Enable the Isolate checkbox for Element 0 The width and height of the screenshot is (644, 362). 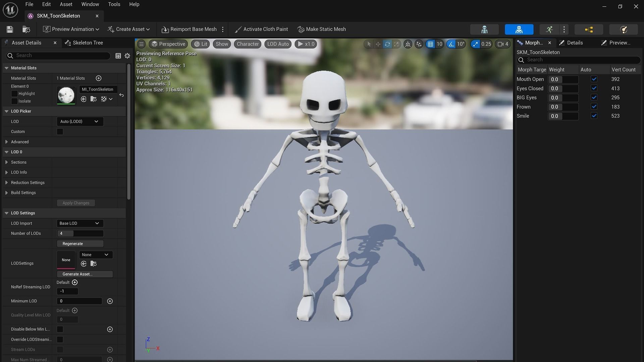[x=14, y=101]
